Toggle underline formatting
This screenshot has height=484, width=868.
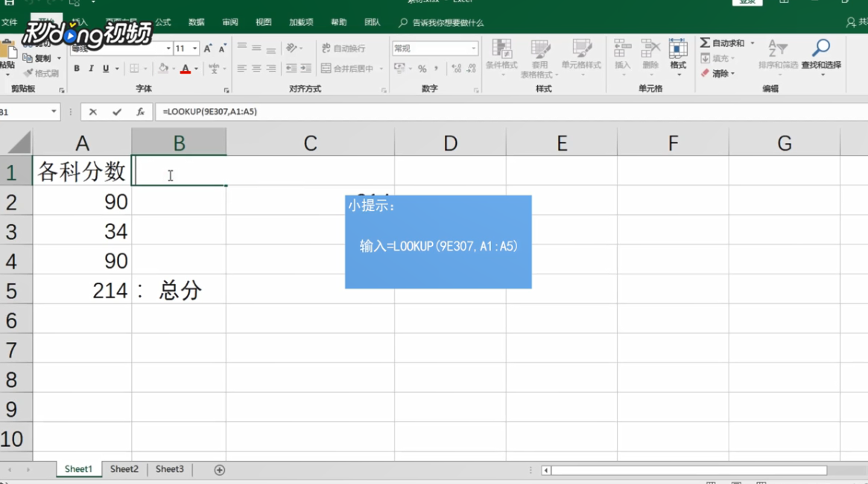[105, 69]
